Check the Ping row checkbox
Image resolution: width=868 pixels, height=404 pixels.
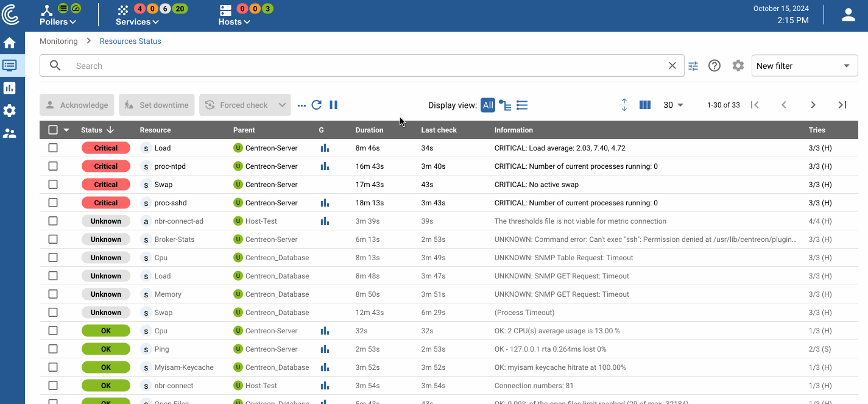[53, 349]
